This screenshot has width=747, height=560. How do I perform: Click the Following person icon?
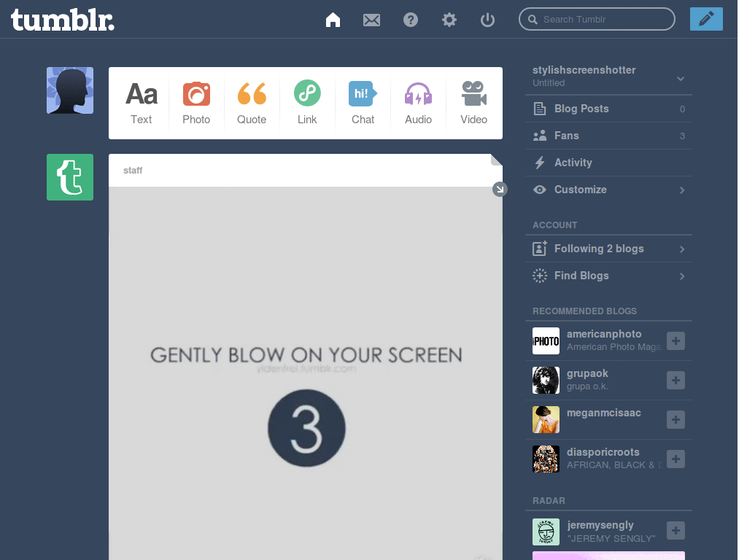point(539,249)
